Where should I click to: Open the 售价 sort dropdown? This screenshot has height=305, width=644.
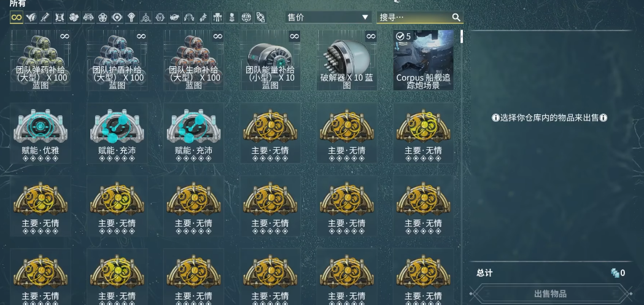tap(328, 17)
